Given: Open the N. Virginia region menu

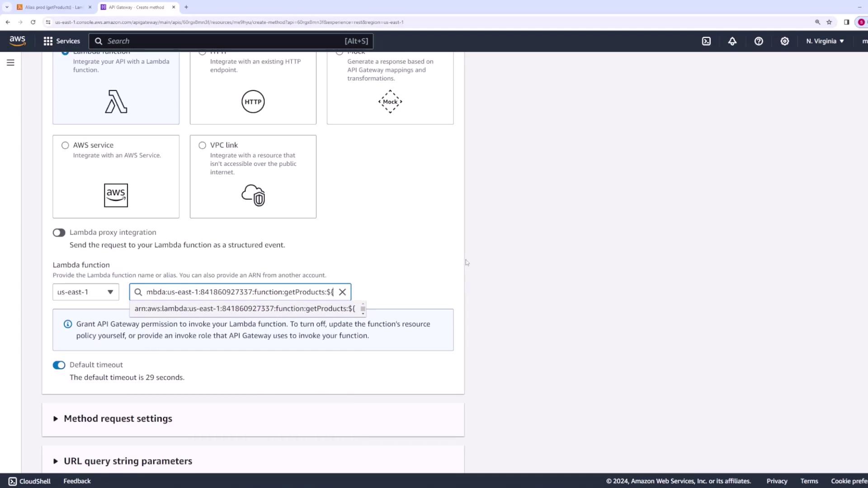Looking at the screenshot, I should tap(825, 41).
